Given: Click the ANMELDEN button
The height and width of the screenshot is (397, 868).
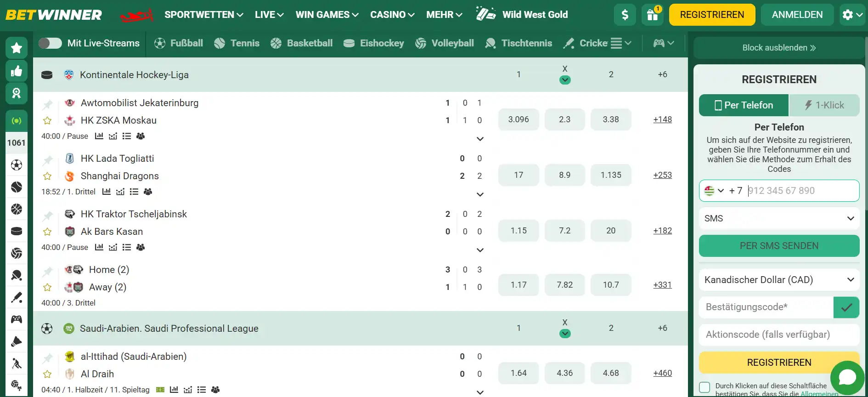Looking at the screenshot, I should tap(797, 15).
